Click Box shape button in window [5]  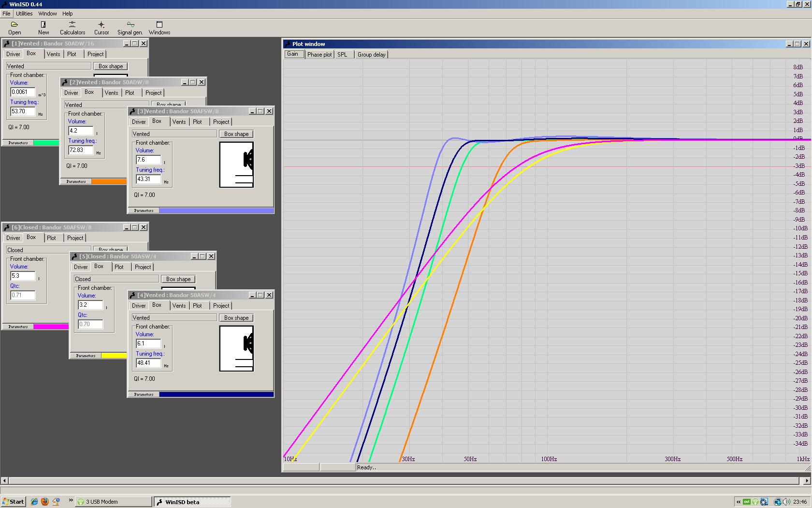point(178,279)
